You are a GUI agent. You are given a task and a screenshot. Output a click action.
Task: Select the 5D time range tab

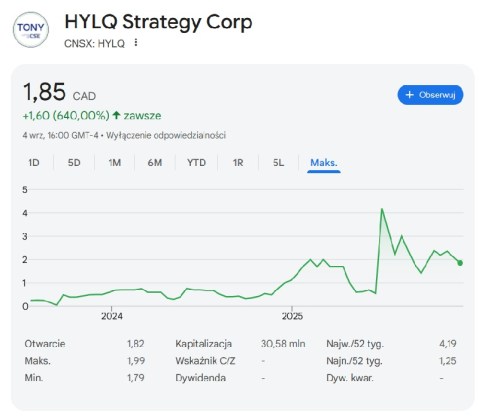click(74, 163)
